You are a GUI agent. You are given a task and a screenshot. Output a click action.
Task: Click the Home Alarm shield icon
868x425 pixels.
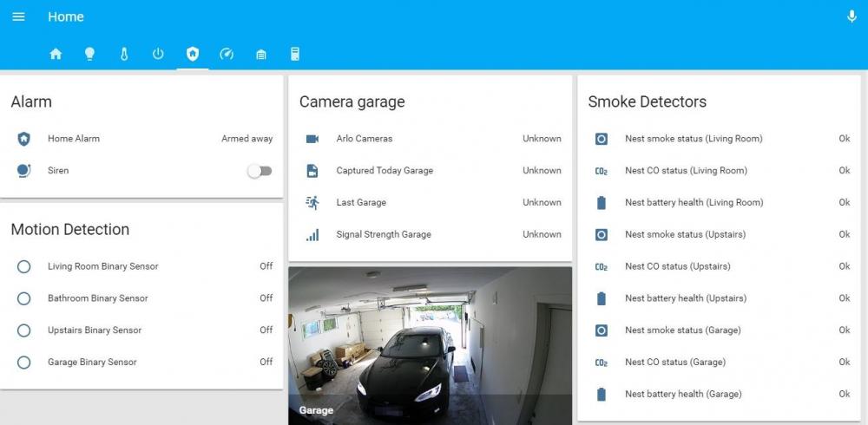tap(24, 139)
